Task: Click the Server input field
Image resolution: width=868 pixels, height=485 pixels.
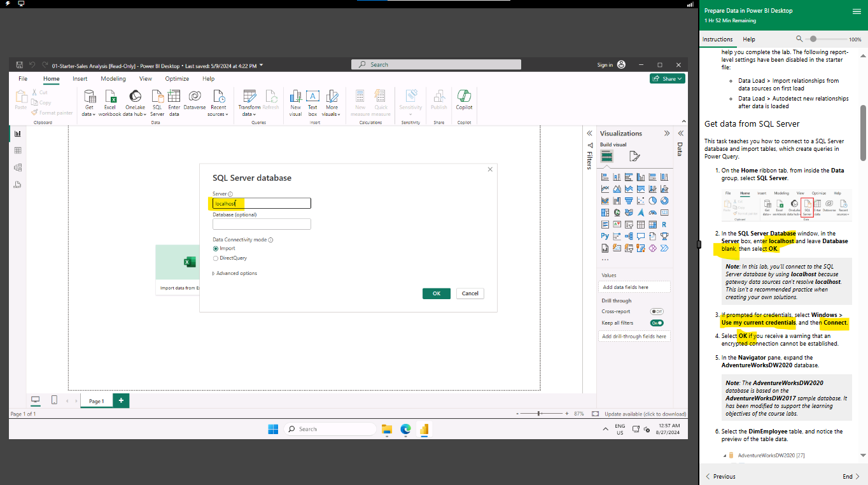Action: coord(262,204)
